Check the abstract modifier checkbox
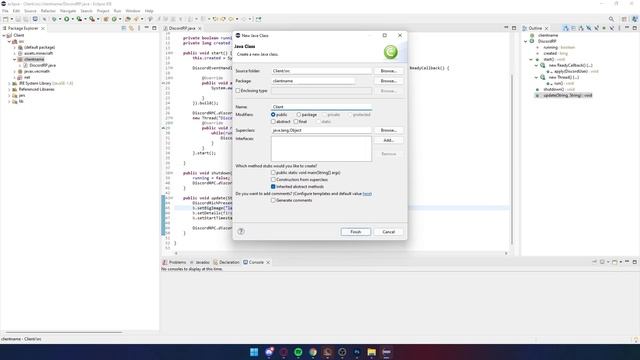The image size is (640, 360). pos(273,122)
